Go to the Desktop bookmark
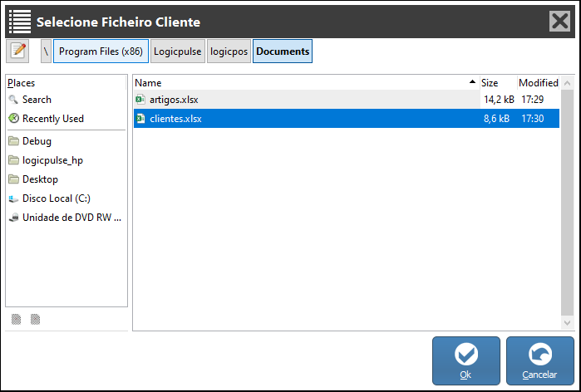Viewport: 581px width, 392px height. (40, 179)
